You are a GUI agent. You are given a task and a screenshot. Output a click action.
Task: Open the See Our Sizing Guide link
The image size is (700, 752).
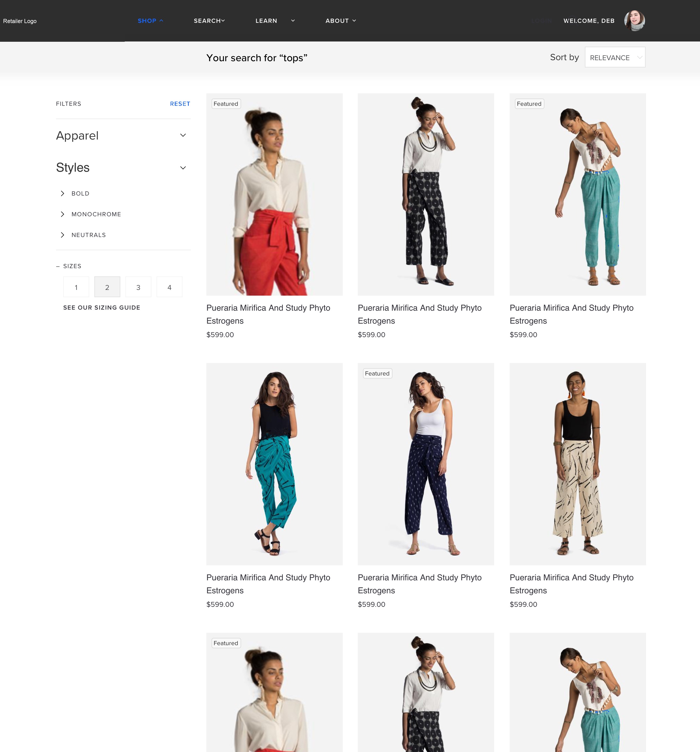tap(102, 308)
